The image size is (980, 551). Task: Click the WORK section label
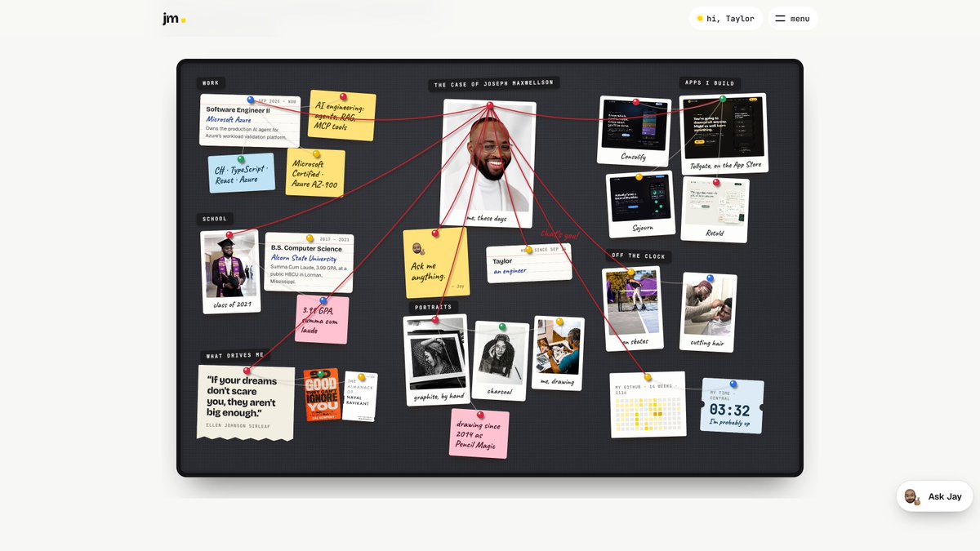tap(211, 82)
